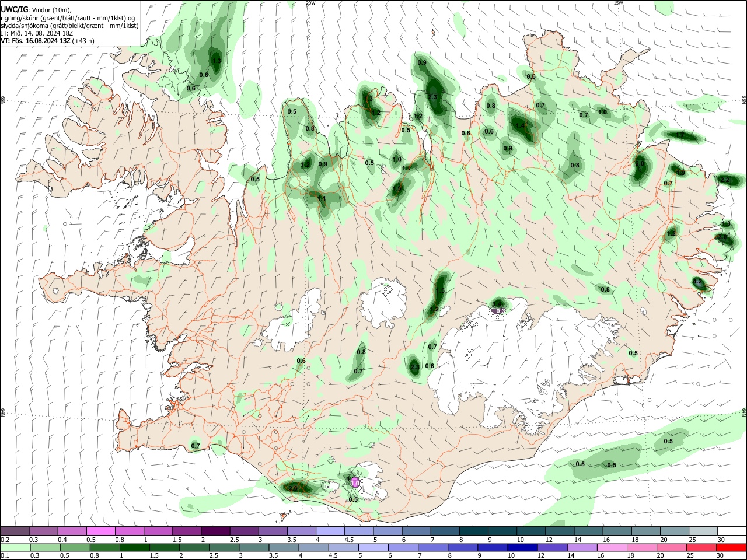Click the '2.5' number under the rain scale
747x560 pixels.
214,555
